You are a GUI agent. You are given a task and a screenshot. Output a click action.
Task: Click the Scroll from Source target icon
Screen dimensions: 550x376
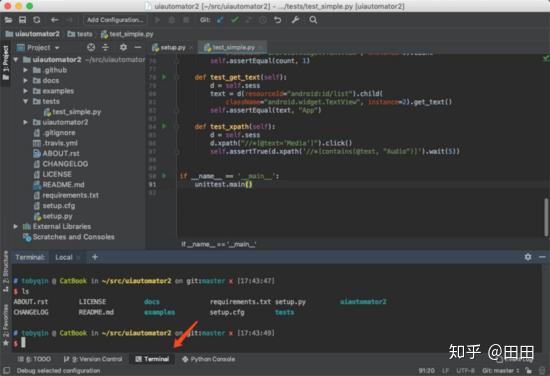[x=91, y=47]
